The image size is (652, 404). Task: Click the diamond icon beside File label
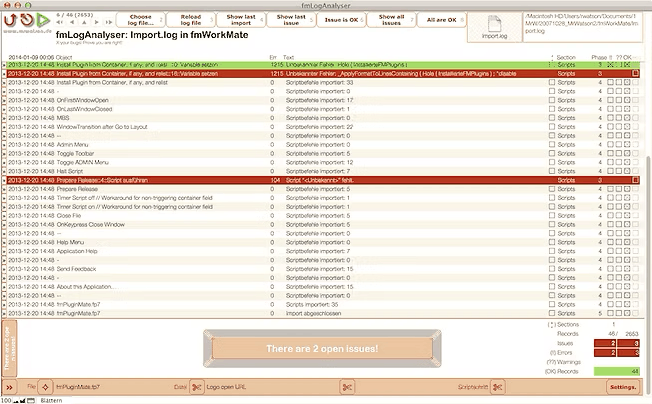(45, 387)
